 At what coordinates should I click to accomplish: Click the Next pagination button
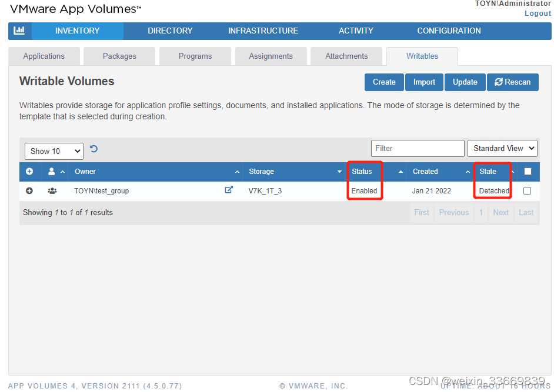coord(500,212)
